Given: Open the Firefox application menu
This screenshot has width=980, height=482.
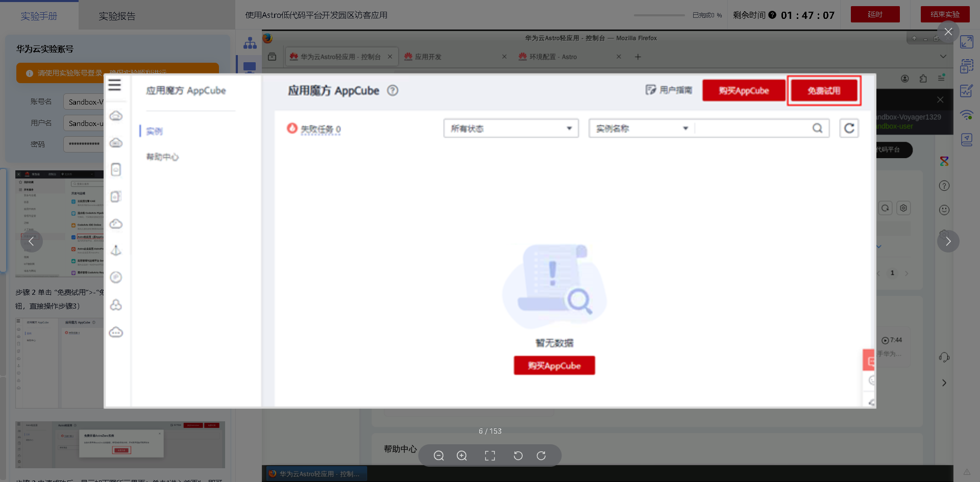Looking at the screenshot, I should pyautogui.click(x=942, y=78).
